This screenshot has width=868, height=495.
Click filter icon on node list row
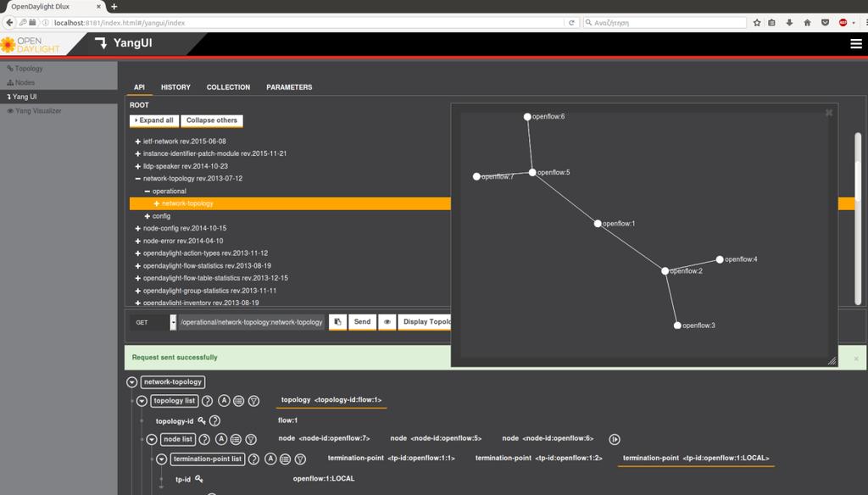coord(251,440)
